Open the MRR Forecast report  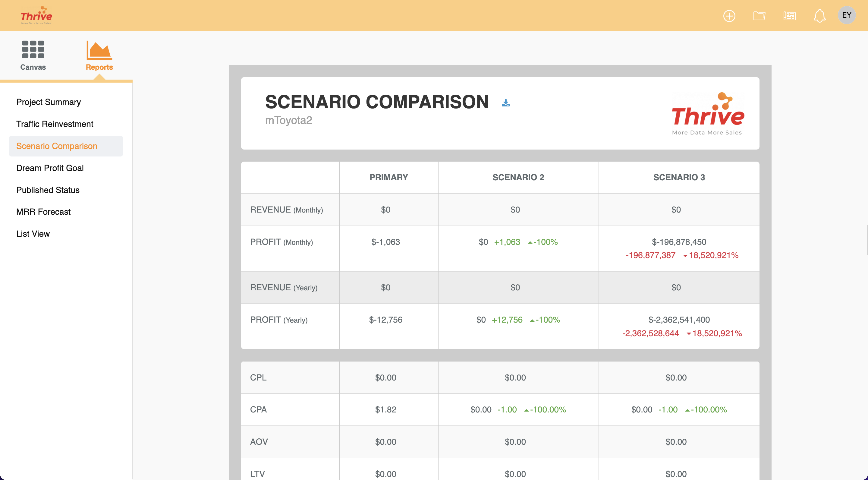click(43, 212)
